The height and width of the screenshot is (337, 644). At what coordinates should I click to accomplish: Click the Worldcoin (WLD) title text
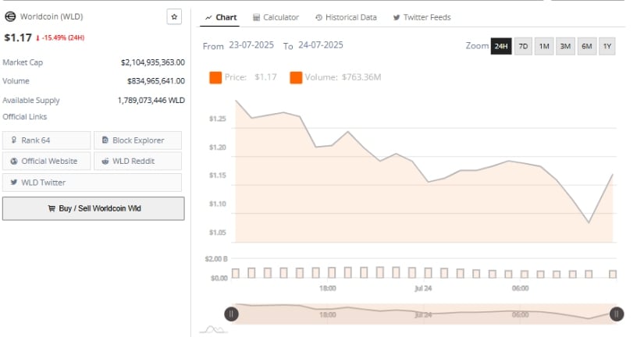click(x=52, y=16)
